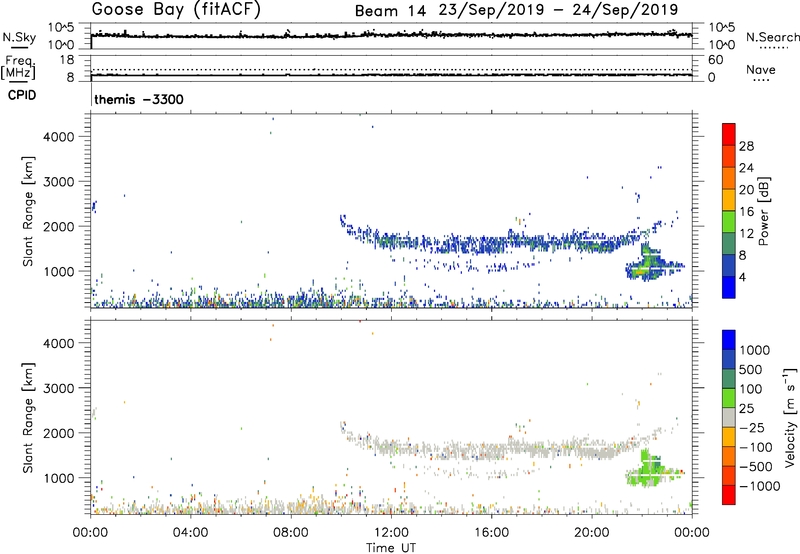Click the '04:00' time axis label
800x554 pixels.
tap(190, 533)
